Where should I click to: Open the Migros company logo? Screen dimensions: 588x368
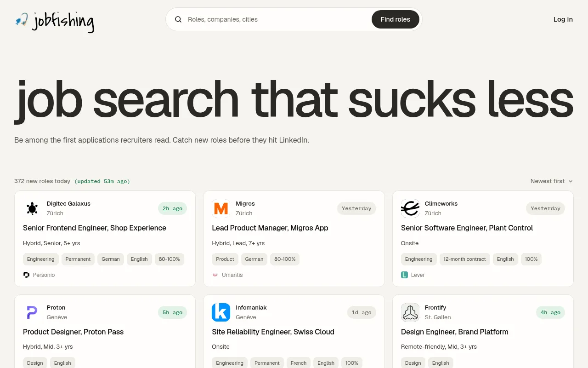click(221, 208)
